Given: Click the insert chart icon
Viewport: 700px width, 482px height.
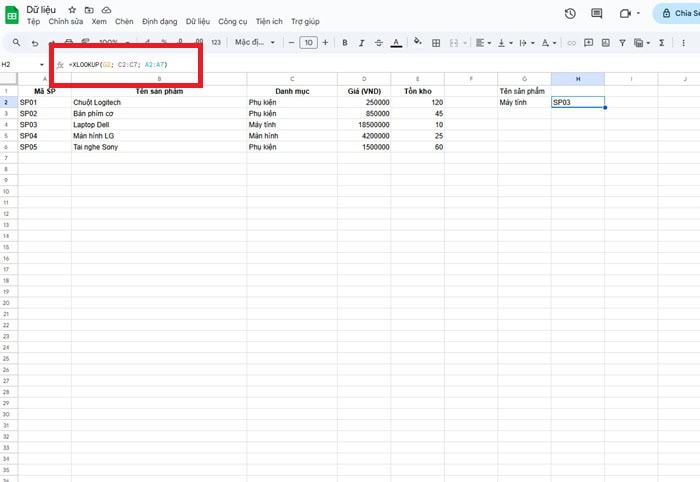Looking at the screenshot, I should click(605, 43).
